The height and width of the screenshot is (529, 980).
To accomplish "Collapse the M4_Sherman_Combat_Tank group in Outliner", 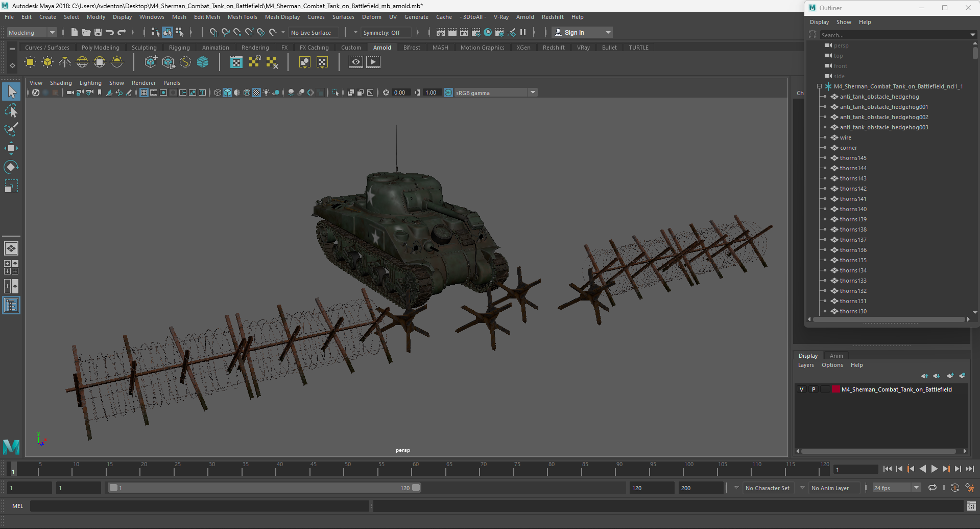I will [819, 86].
